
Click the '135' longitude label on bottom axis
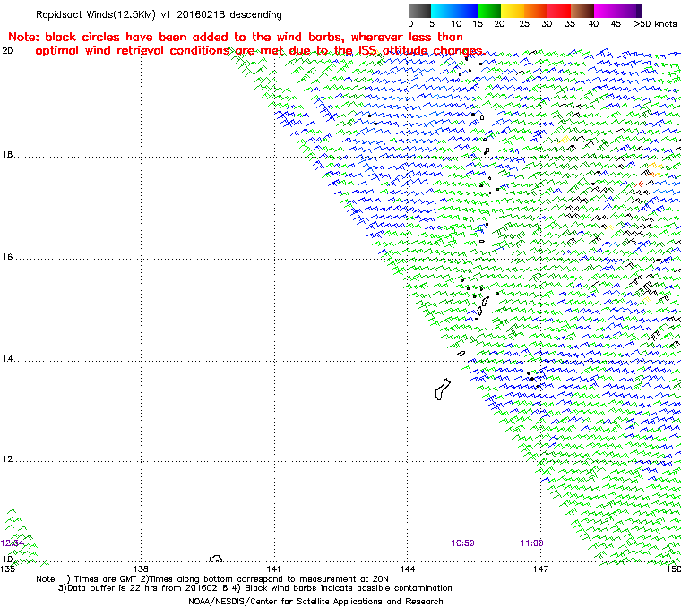(x=7, y=569)
